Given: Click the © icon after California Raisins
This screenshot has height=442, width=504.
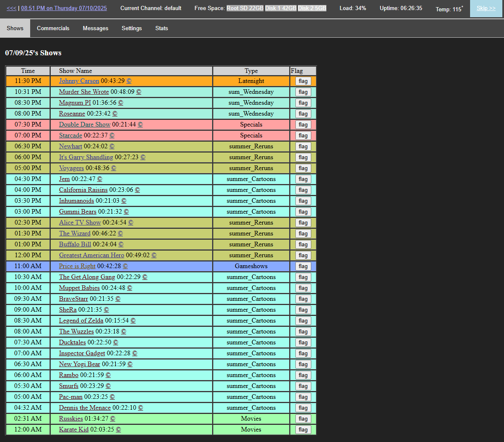Looking at the screenshot, I should click(x=137, y=190).
